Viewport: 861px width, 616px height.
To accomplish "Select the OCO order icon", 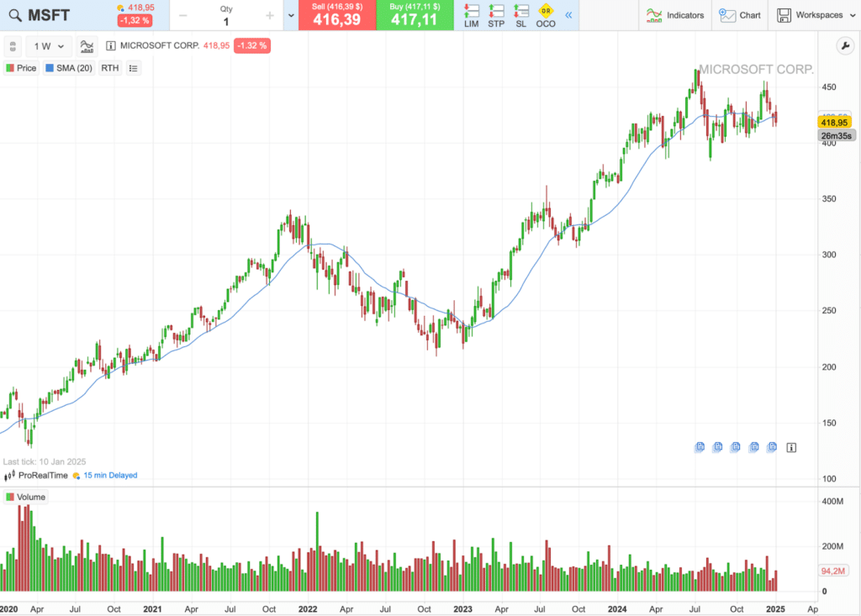I will [546, 15].
